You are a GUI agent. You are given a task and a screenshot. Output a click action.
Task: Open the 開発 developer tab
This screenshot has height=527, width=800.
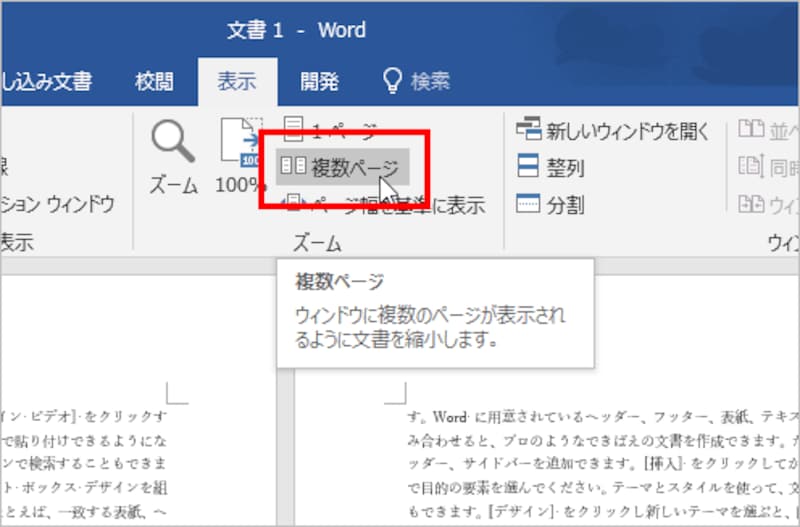coord(319,82)
